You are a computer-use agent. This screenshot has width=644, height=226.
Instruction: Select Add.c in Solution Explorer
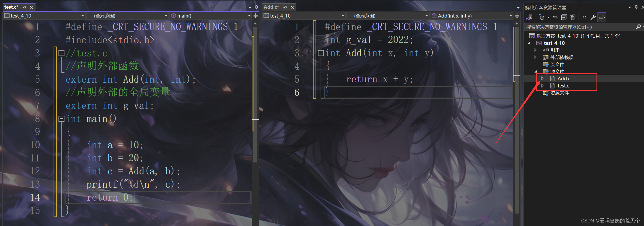pos(560,79)
